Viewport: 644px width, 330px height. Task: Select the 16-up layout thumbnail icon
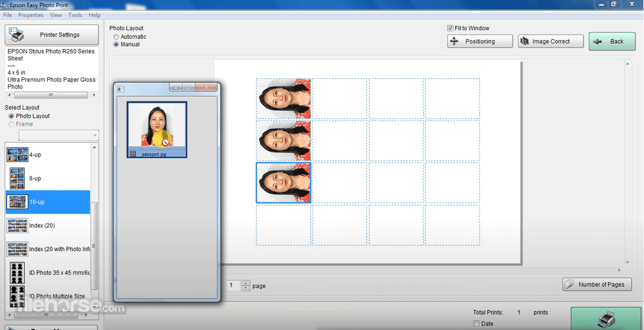coord(17,202)
